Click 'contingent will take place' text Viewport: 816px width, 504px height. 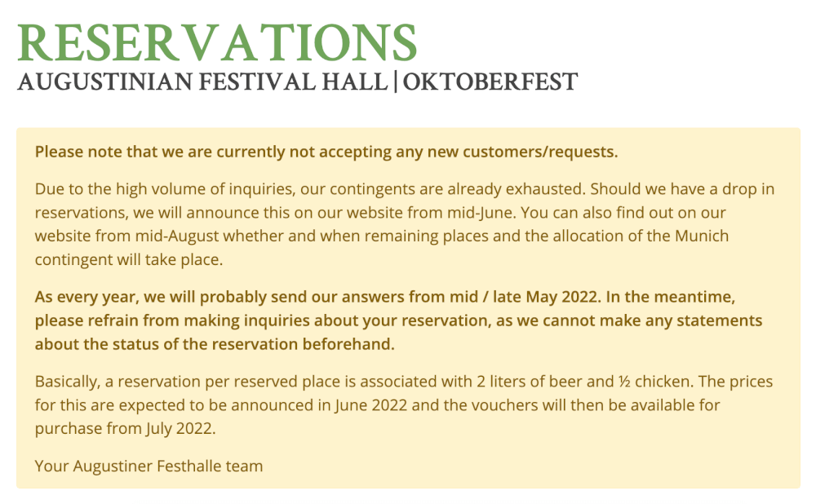[x=129, y=259]
